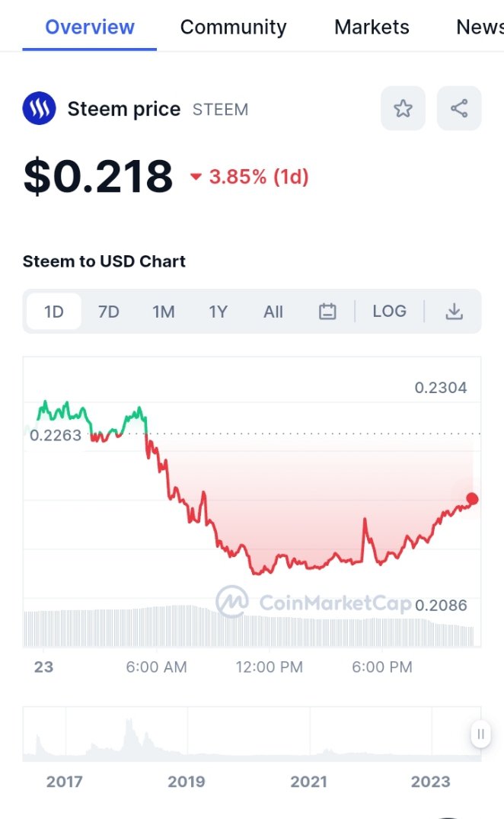Download chart data with download icon
Screen dimensions: 504x819
tap(454, 312)
